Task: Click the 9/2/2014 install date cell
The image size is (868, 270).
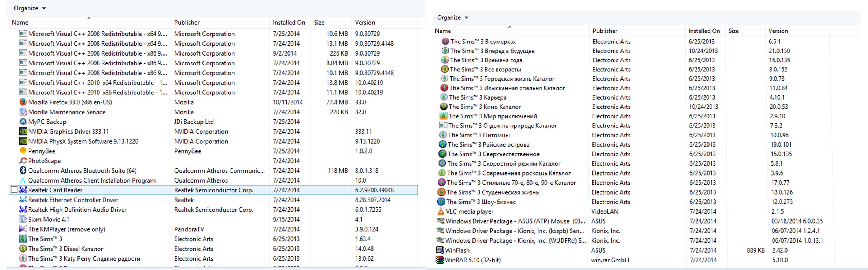Action: 285,53
